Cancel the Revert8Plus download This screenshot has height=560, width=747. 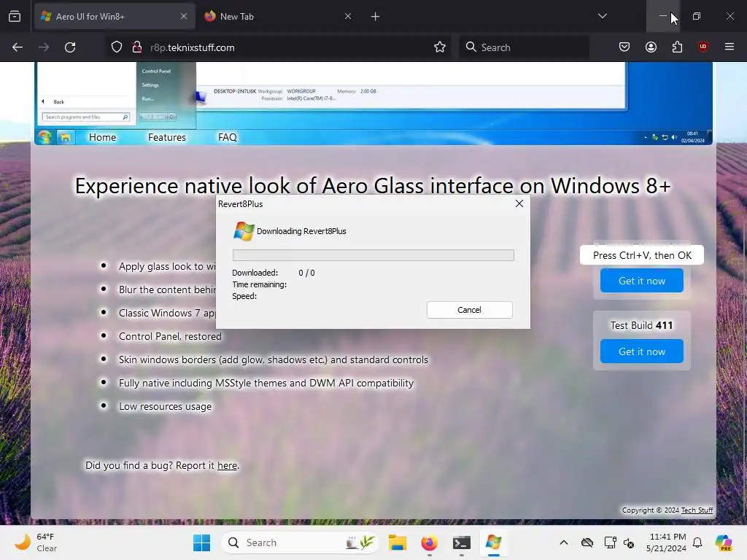pyautogui.click(x=469, y=310)
